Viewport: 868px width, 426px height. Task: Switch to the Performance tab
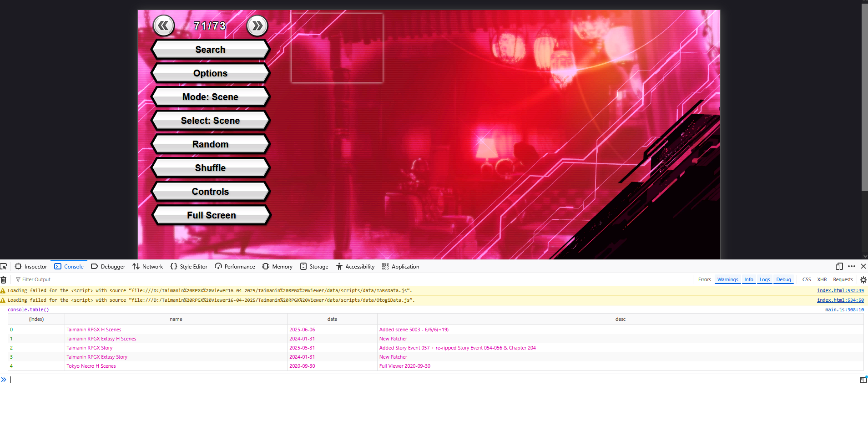235,267
